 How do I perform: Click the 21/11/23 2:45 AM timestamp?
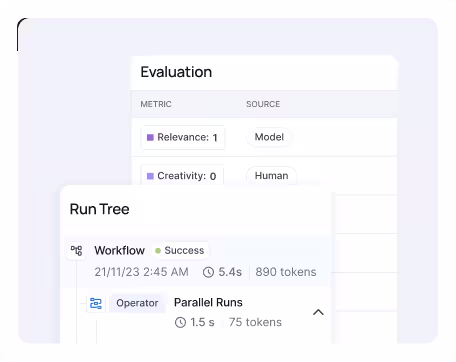pos(141,272)
